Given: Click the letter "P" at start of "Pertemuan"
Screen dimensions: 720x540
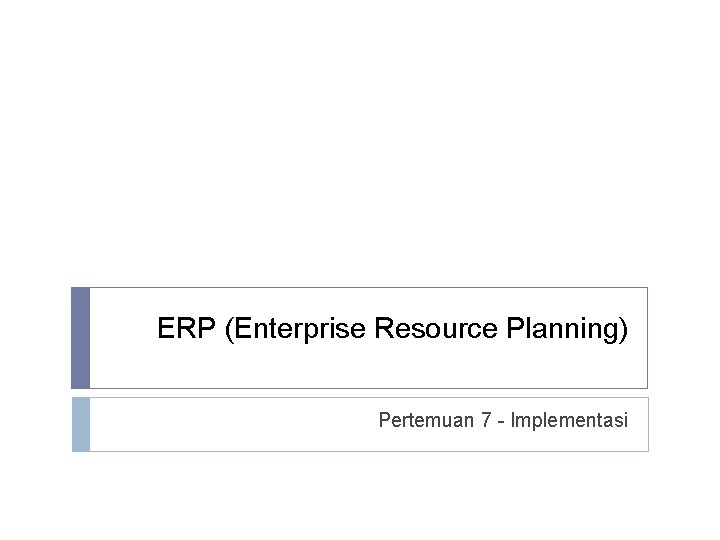Looking at the screenshot, I should click(x=384, y=421).
